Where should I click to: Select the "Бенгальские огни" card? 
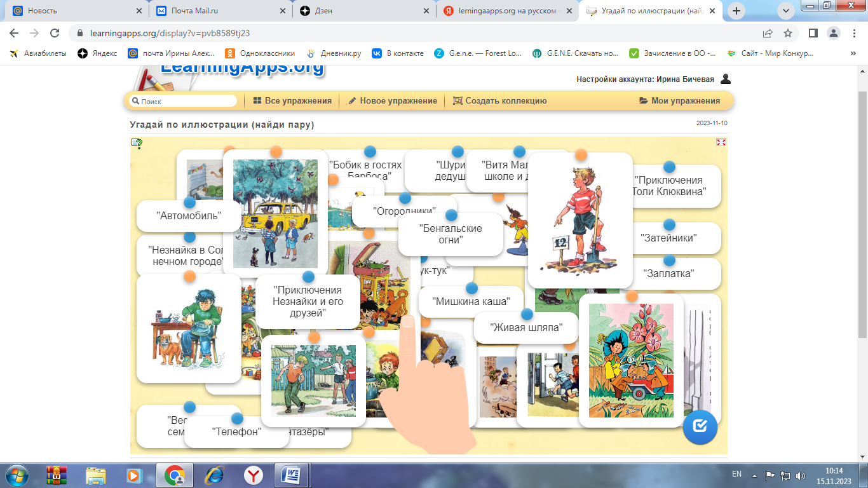[x=451, y=234]
